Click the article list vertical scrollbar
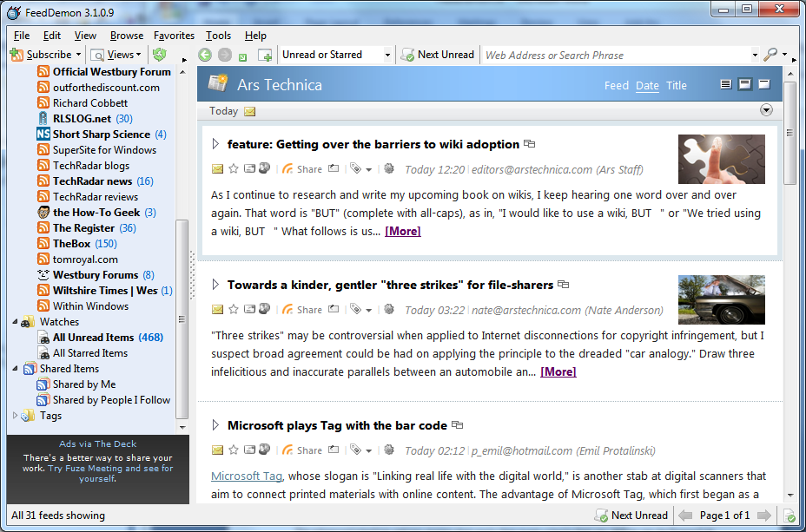 (789, 260)
